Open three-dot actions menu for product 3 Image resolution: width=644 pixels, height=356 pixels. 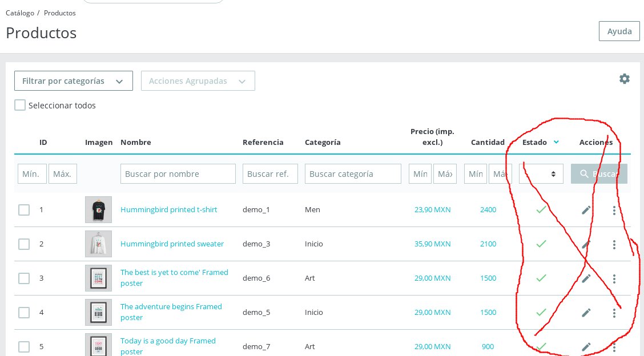tap(614, 279)
